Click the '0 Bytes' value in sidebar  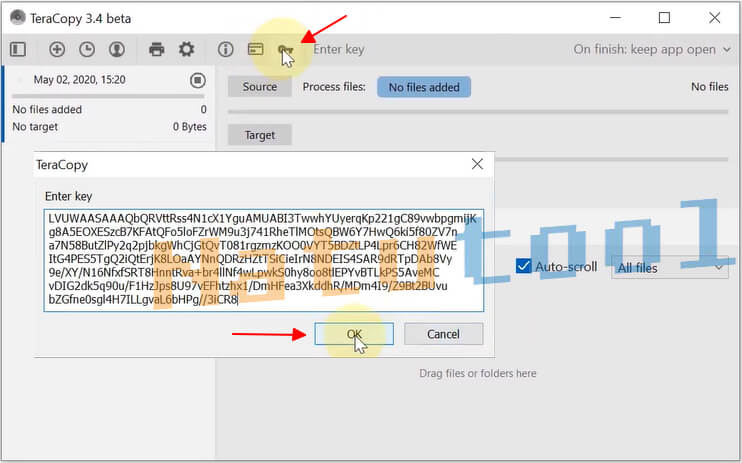[x=189, y=126]
